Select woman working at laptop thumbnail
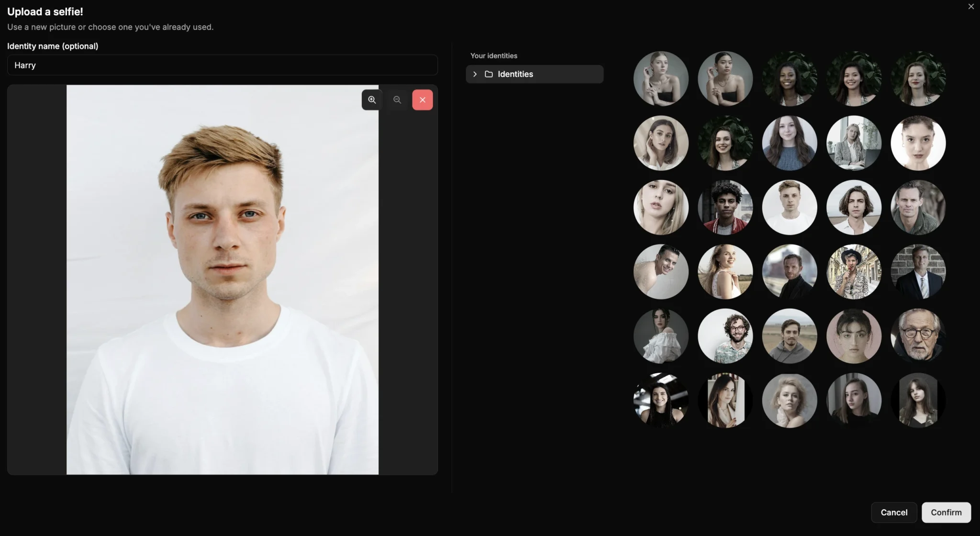Screen dimensions: 980x536 click(x=854, y=143)
